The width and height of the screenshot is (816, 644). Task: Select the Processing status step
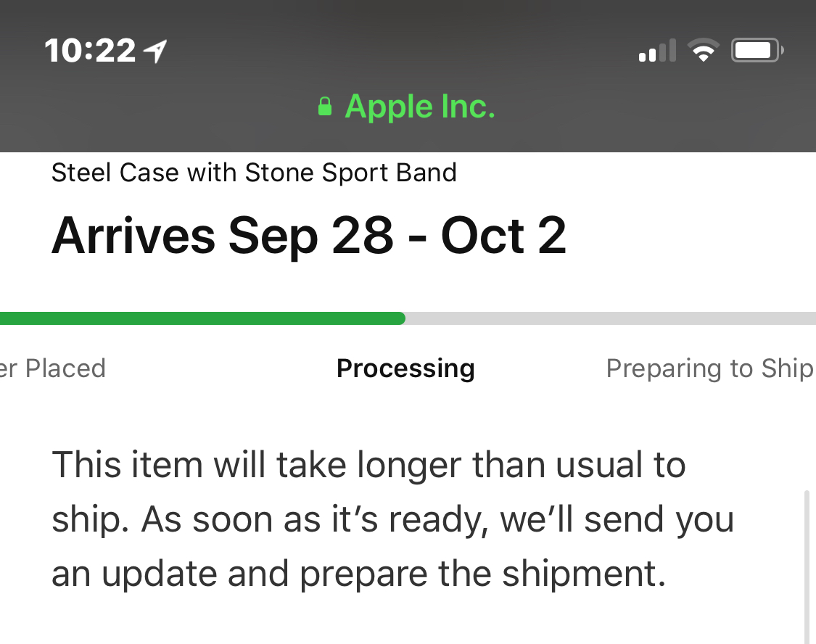pyautogui.click(x=405, y=368)
